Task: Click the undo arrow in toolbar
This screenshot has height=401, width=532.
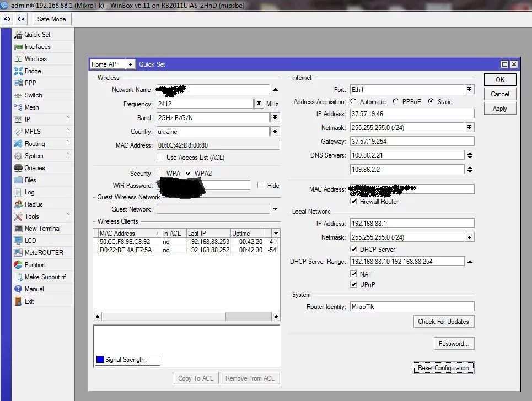Action: [7, 19]
